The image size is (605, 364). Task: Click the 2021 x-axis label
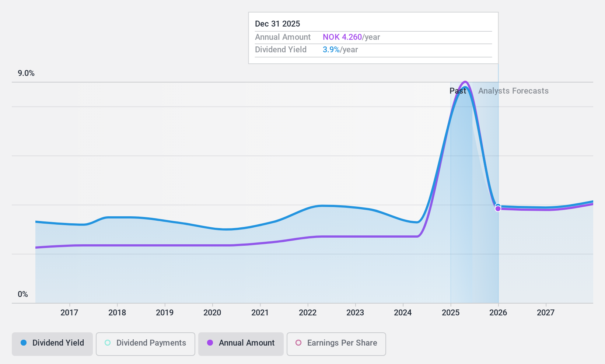(260, 313)
